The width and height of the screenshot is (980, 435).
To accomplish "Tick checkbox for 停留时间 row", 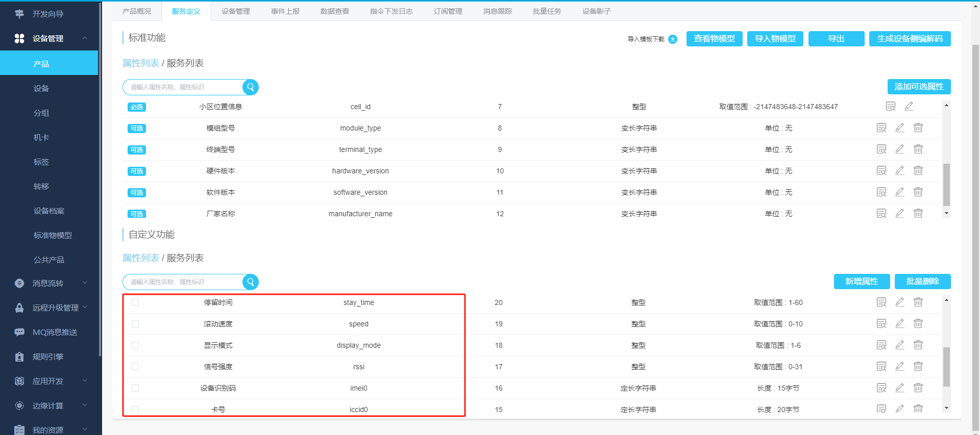I will tap(135, 302).
